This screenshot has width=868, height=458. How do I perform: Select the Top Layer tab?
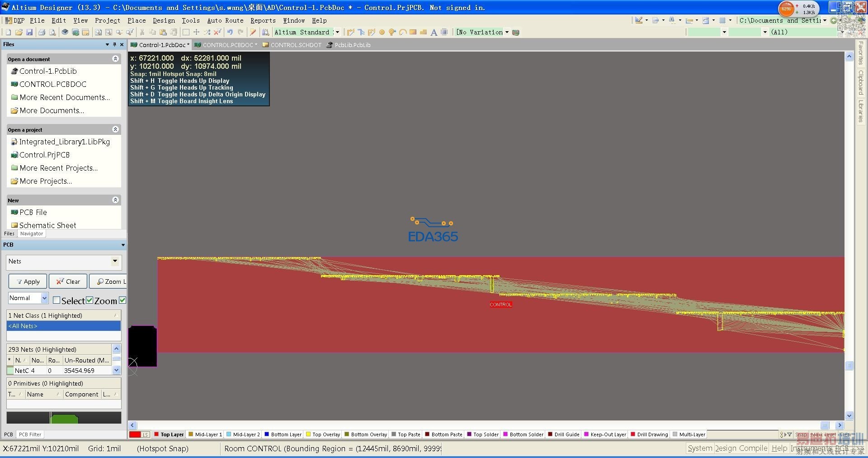point(169,434)
